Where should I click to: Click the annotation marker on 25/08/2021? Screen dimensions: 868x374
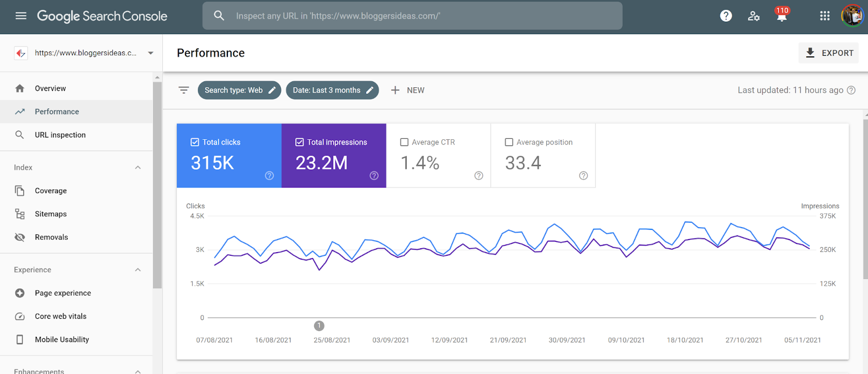point(319,326)
